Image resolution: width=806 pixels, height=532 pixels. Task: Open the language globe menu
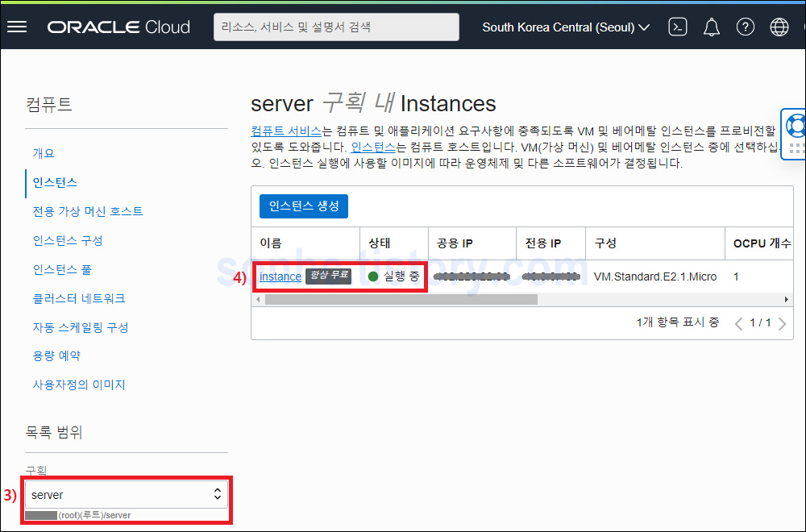coord(779,27)
